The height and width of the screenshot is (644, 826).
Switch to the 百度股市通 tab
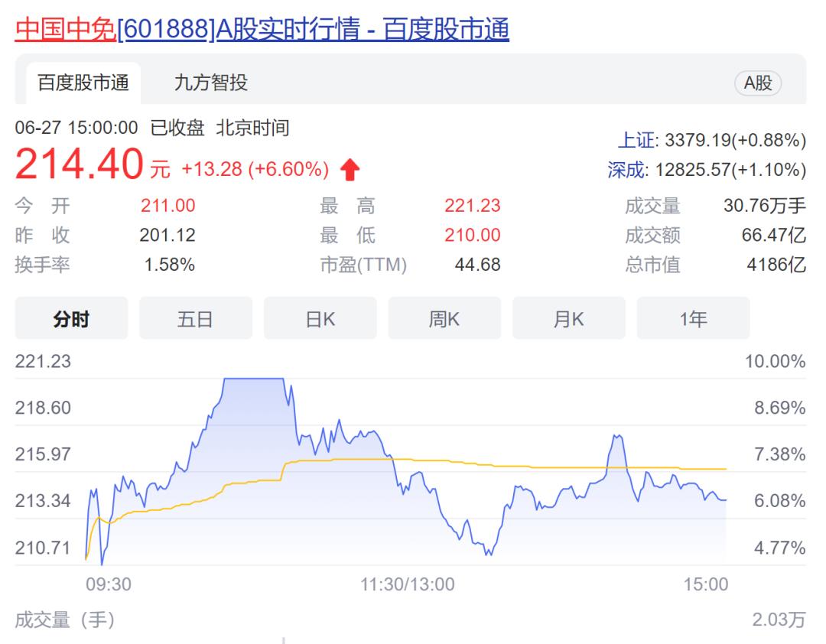(x=83, y=83)
